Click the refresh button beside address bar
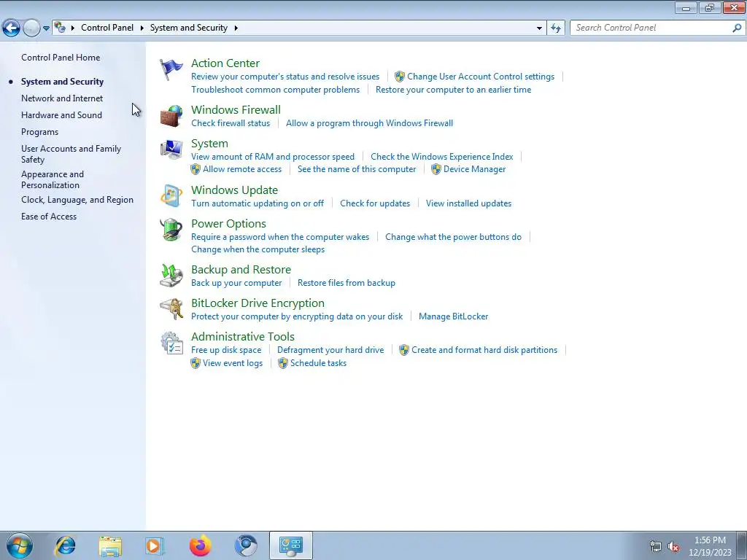This screenshot has height=560, width=747. pos(556,28)
